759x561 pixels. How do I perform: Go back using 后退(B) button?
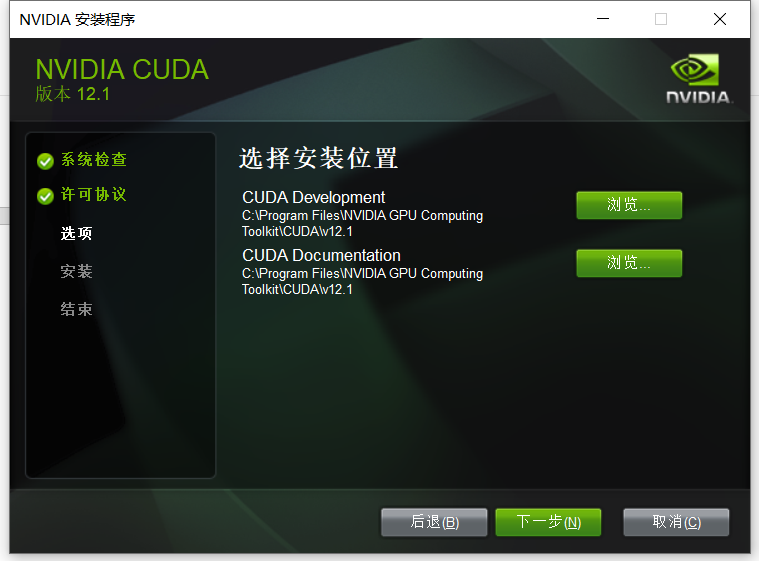pos(434,522)
